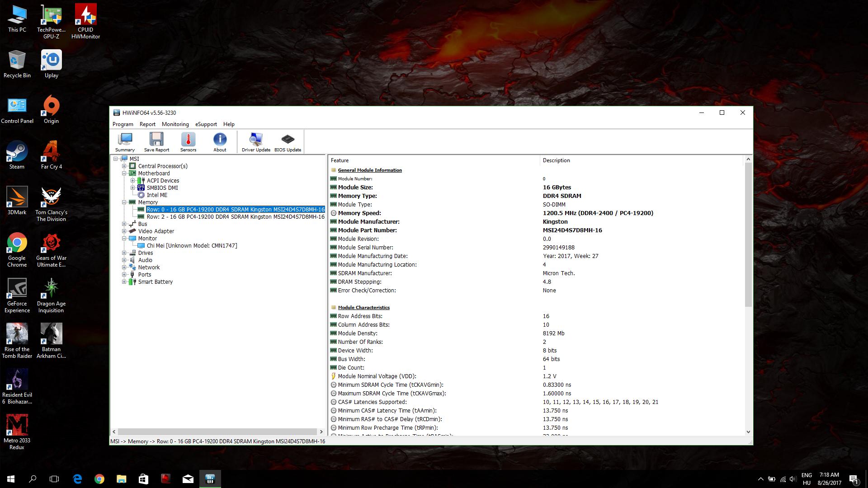Click the tree pane horizontal scrollbar thumb
The image size is (868, 488).
point(217,432)
